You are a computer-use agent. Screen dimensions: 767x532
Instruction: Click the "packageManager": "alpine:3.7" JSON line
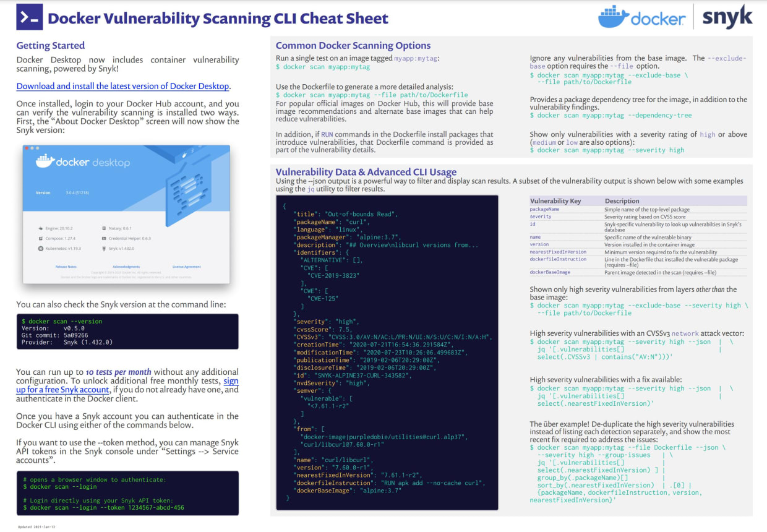pyautogui.click(x=348, y=237)
